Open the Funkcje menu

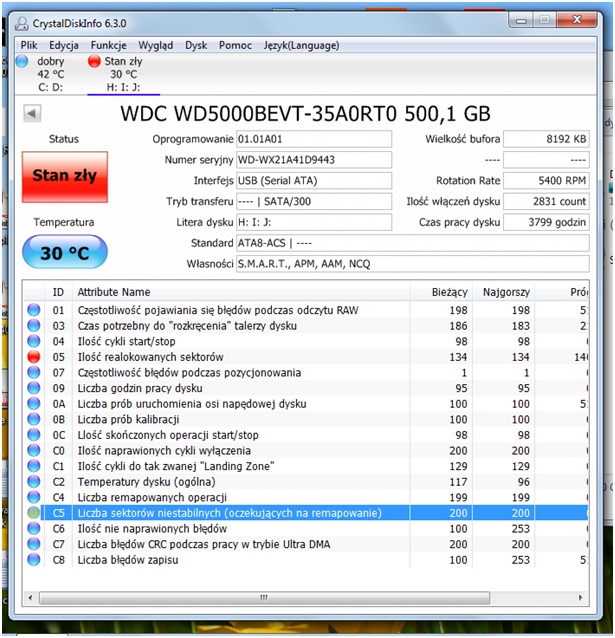click(108, 45)
